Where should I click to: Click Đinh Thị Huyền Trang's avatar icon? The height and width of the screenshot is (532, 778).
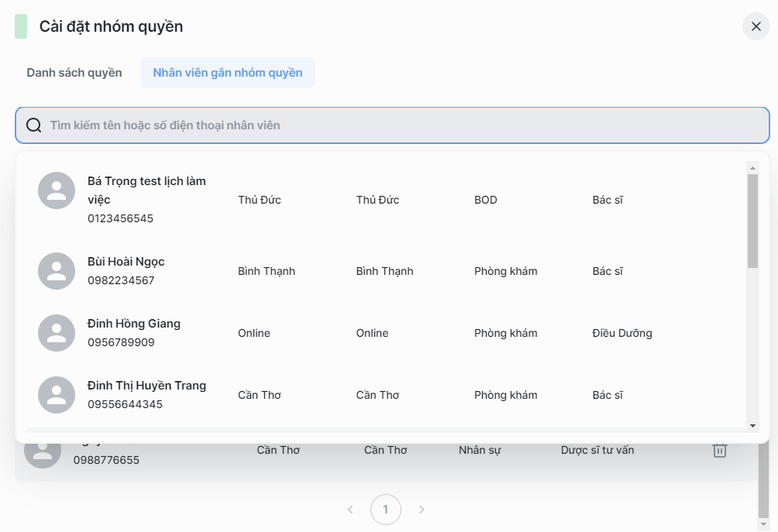pyautogui.click(x=57, y=395)
